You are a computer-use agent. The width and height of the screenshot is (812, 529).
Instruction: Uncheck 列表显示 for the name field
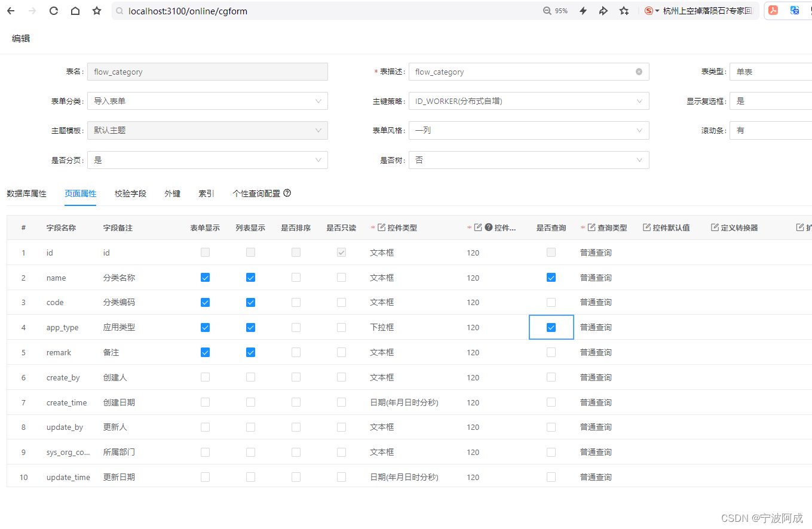click(x=250, y=277)
